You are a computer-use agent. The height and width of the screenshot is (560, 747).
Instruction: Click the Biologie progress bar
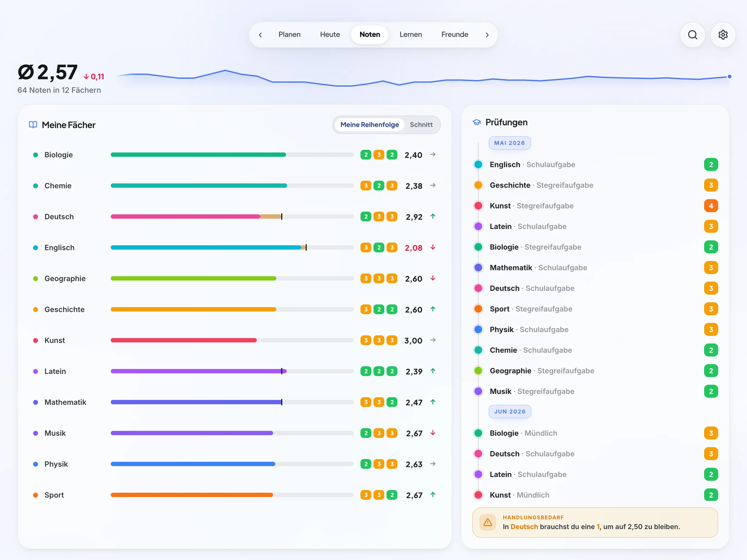pyautogui.click(x=232, y=155)
